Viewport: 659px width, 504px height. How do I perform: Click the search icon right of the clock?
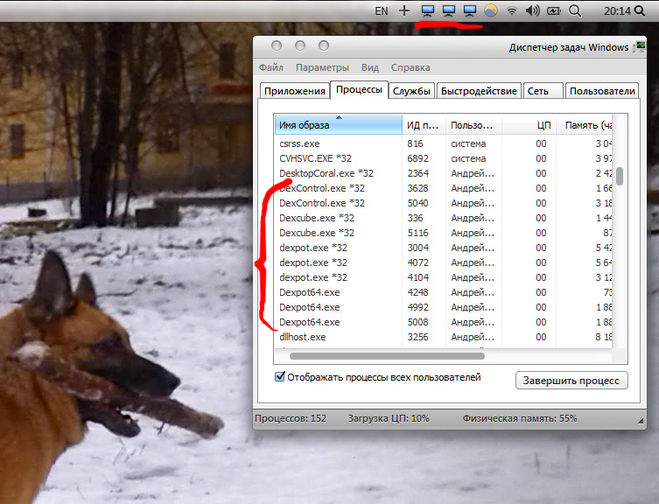639,11
